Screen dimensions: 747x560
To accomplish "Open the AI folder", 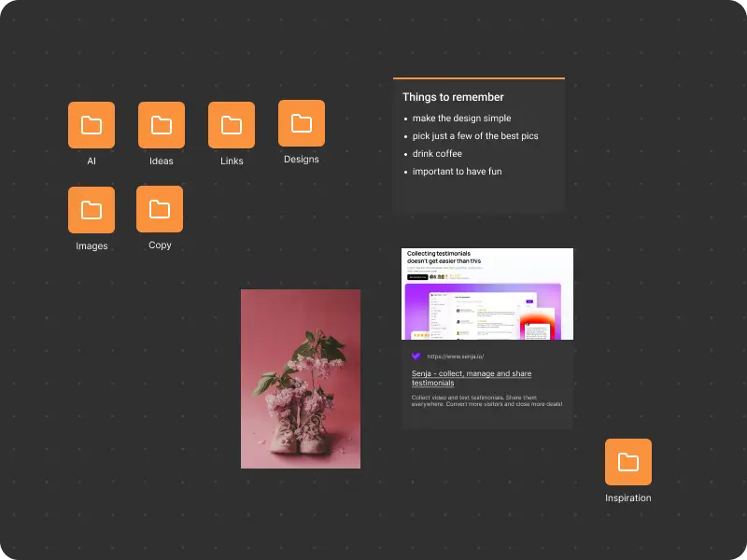I will (x=91, y=124).
